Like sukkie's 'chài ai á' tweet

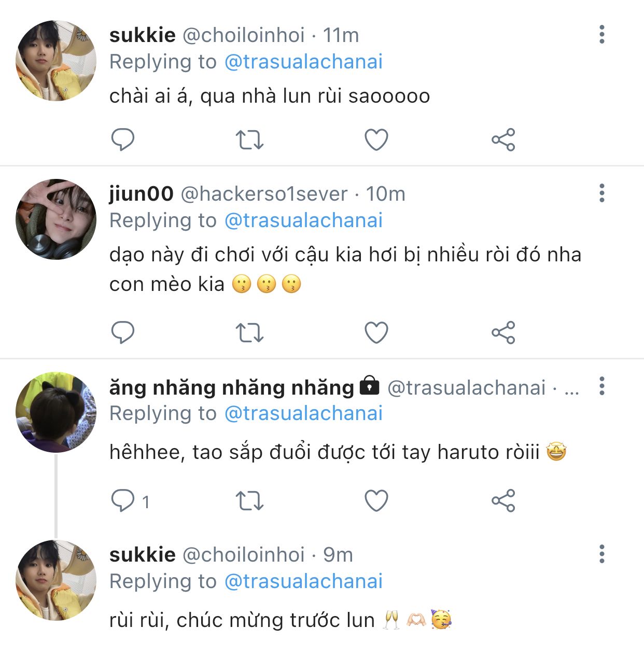(x=376, y=139)
